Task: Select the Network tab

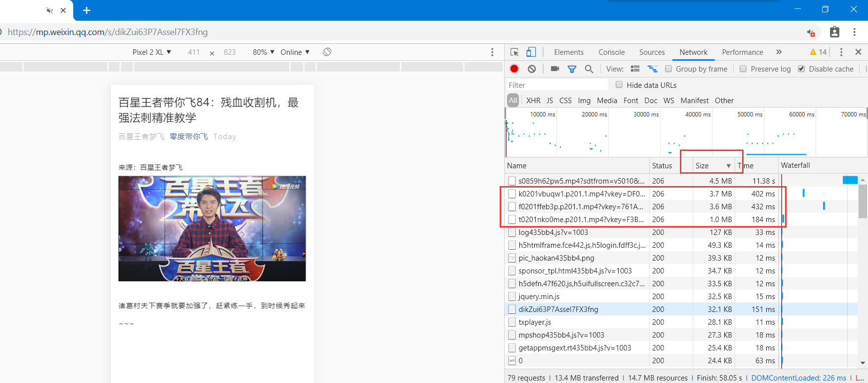Action: click(693, 52)
